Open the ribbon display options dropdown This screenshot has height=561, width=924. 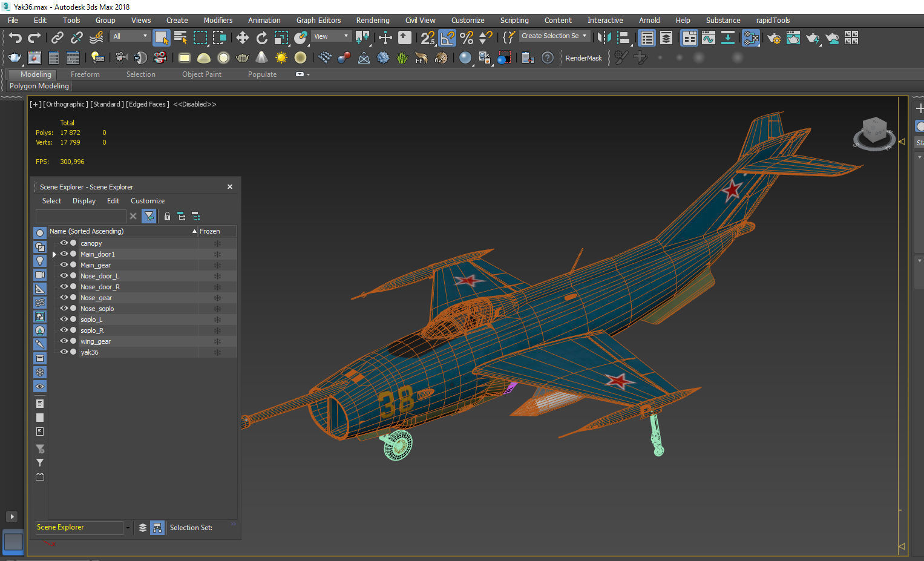[x=303, y=74]
